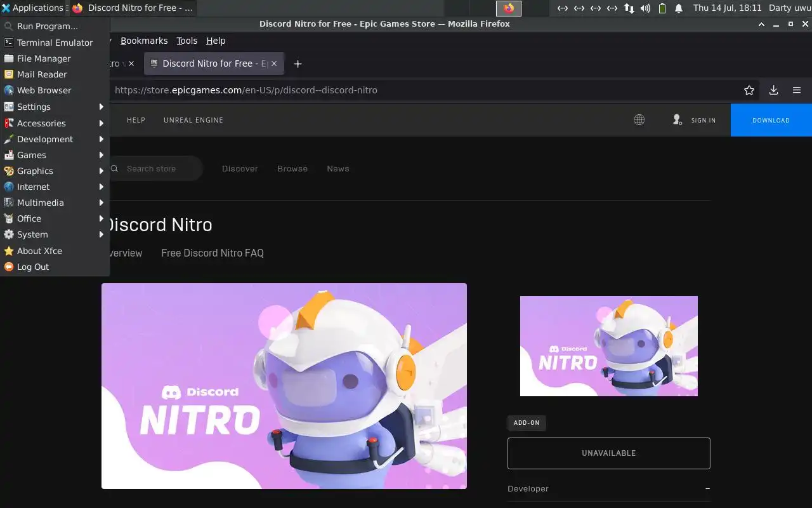
Task: Open the Firefox Bookmarks menu
Action: [144, 41]
